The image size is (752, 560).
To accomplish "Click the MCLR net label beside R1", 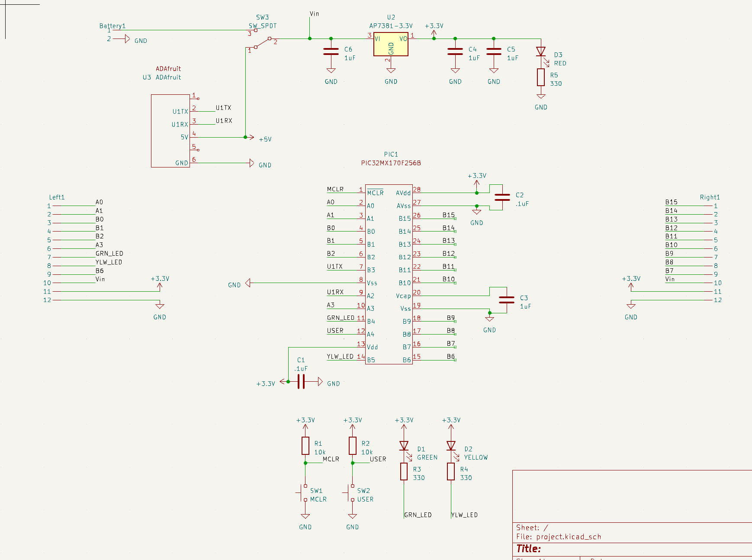I will [331, 459].
